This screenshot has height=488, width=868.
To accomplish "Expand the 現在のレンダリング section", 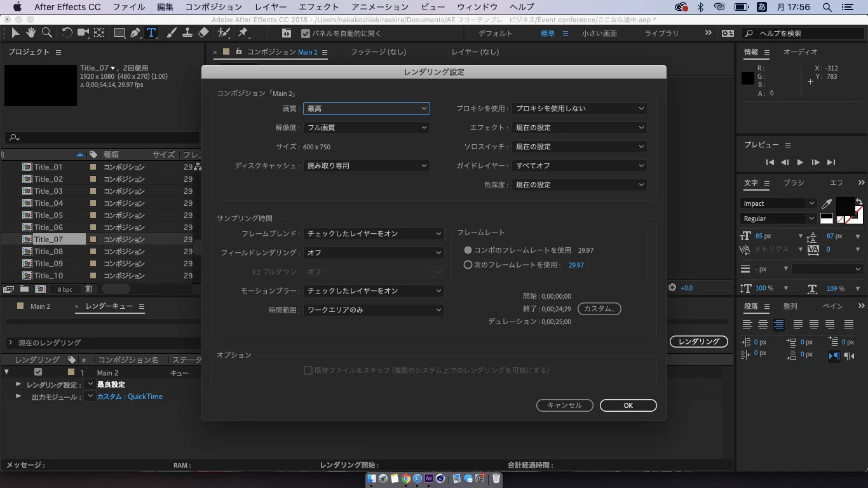I will pos(10,342).
